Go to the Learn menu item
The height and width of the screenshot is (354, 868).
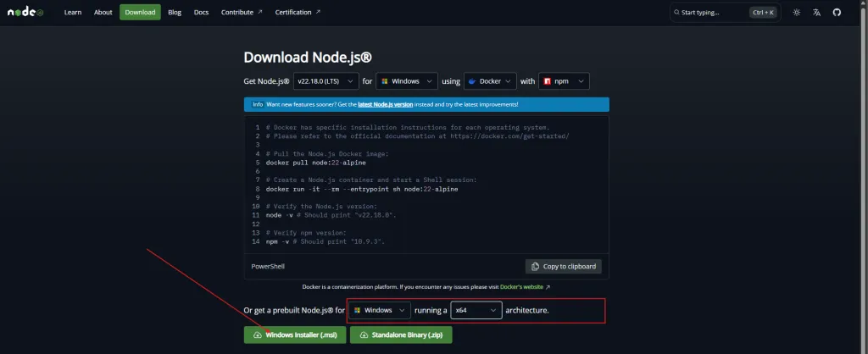pyautogui.click(x=74, y=13)
